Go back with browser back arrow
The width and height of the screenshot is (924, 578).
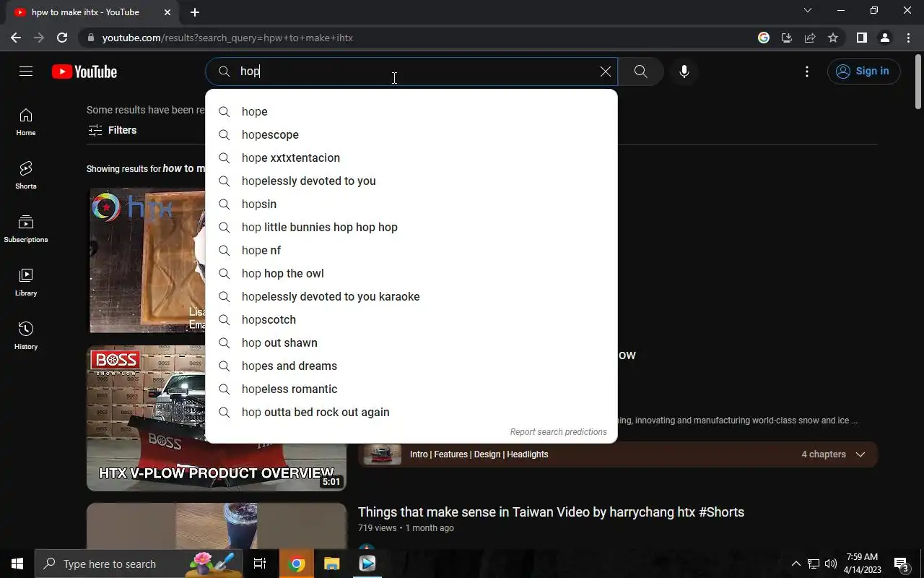(16, 38)
